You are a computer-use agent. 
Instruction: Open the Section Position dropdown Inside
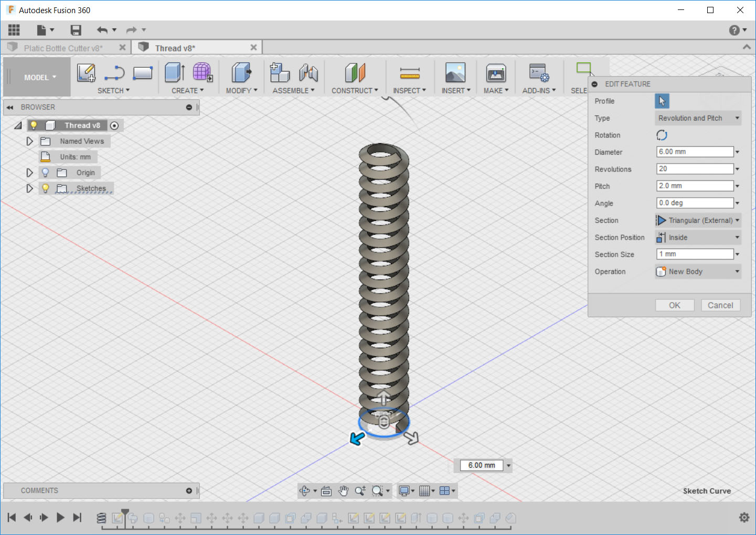click(698, 238)
